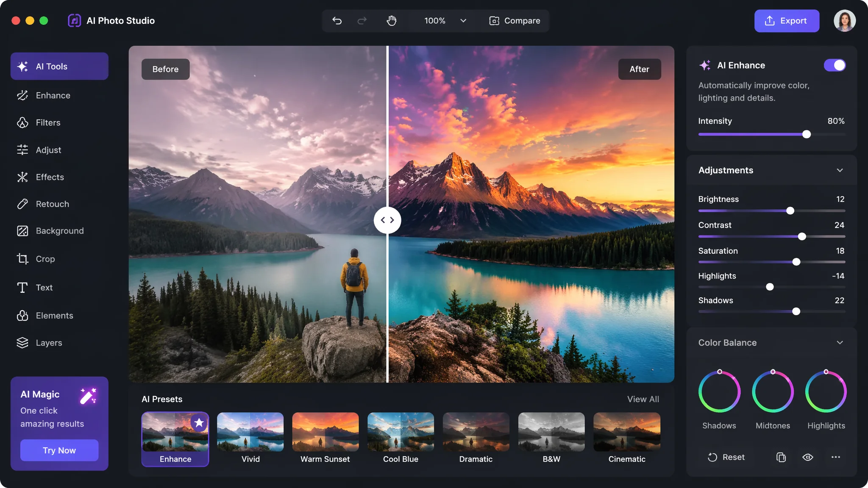Toggle preview visibility eye icon

click(x=808, y=457)
